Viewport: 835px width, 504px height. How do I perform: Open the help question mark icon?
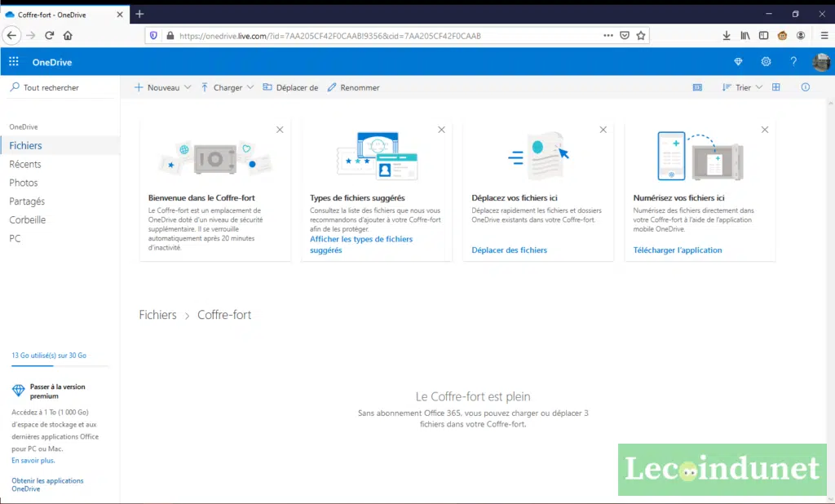coord(793,62)
